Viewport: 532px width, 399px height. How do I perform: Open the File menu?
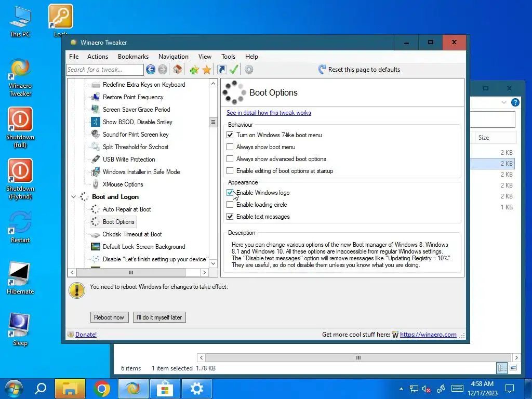74,57
